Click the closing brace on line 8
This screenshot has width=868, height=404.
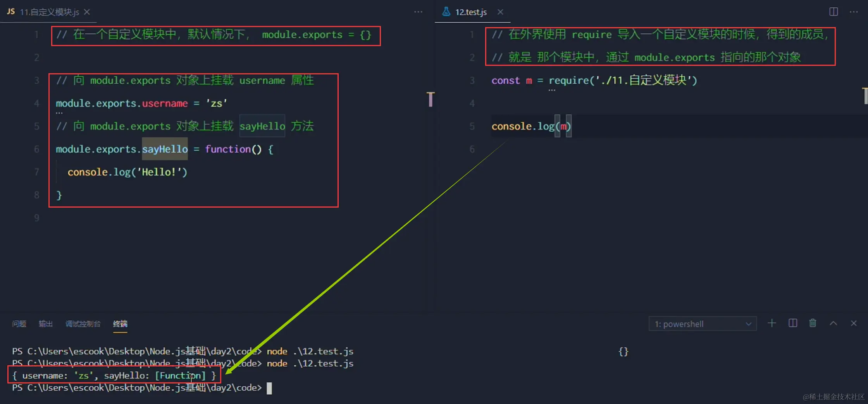(59, 195)
